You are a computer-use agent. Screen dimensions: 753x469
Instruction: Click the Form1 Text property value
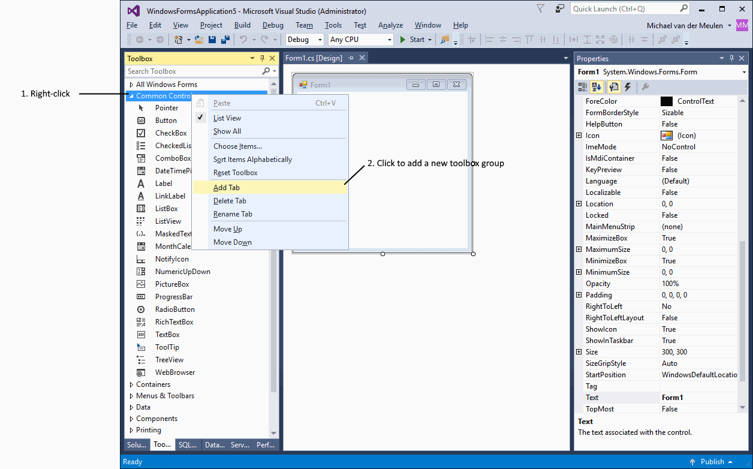tap(698, 397)
